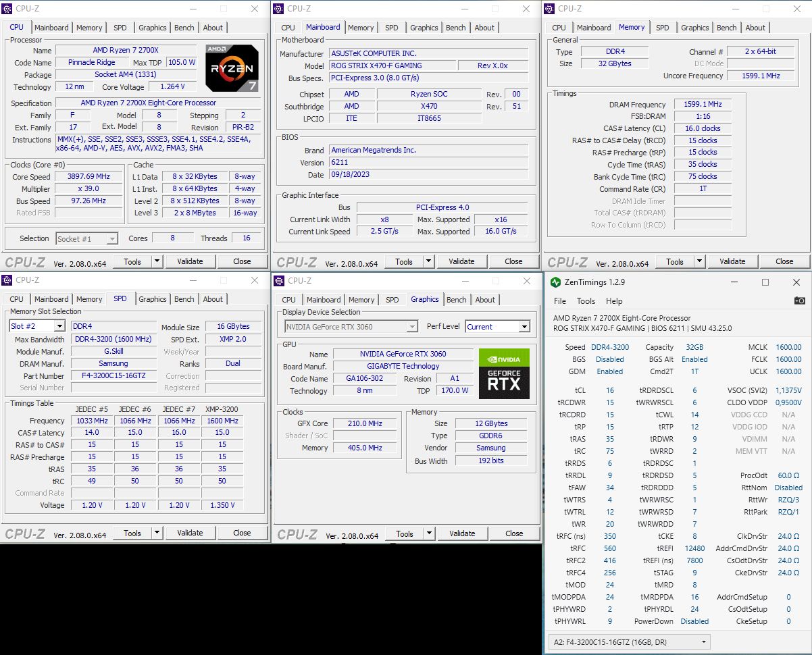Open the Socket #1 selection dropdown
Screen dimensions: 812x655
[112, 238]
